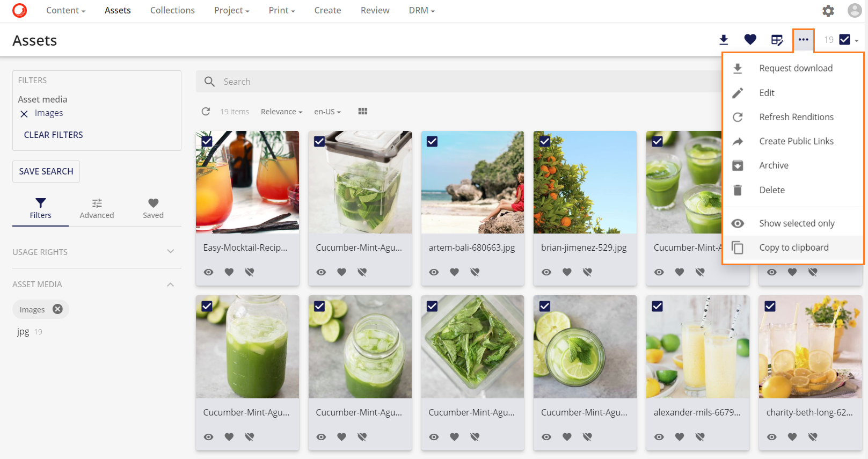Choose Archive from the actions menu
The height and width of the screenshot is (459, 868).
pos(793,165)
